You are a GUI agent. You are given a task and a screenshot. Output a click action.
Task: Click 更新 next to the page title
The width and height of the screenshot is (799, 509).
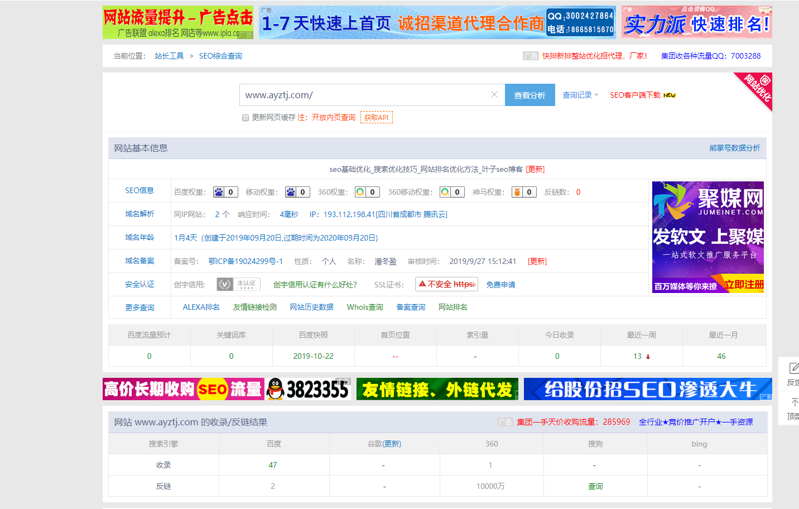(x=535, y=169)
